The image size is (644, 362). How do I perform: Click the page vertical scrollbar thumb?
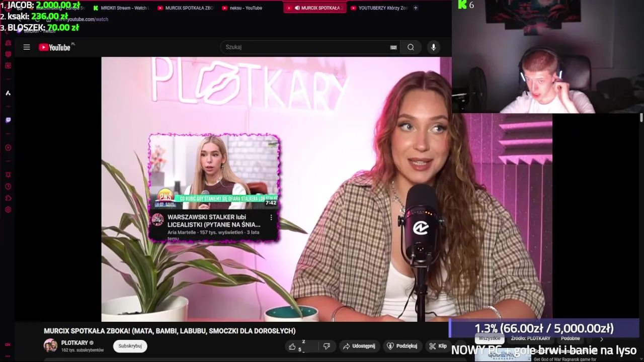pyautogui.click(x=641, y=117)
